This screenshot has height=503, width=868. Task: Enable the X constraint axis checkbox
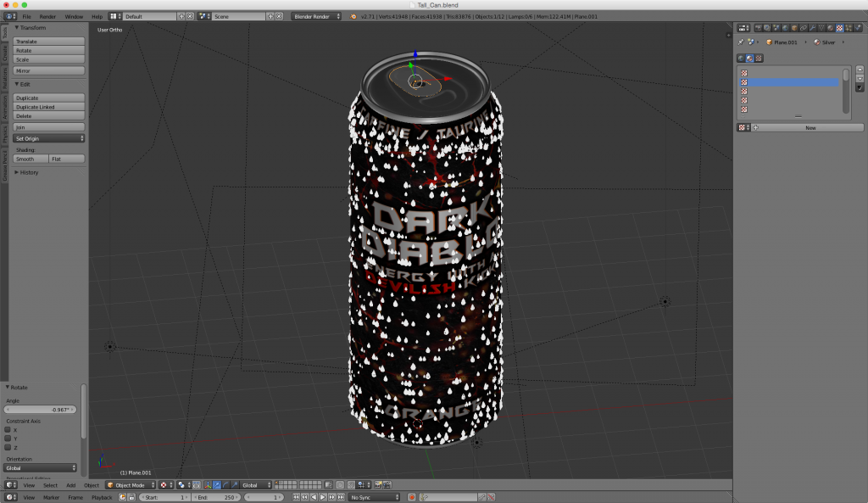(x=8, y=430)
